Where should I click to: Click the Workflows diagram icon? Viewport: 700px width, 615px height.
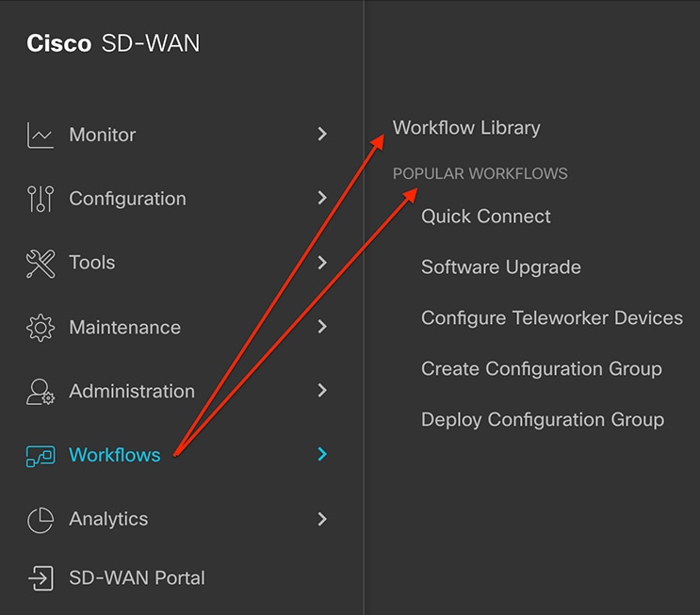click(41, 456)
